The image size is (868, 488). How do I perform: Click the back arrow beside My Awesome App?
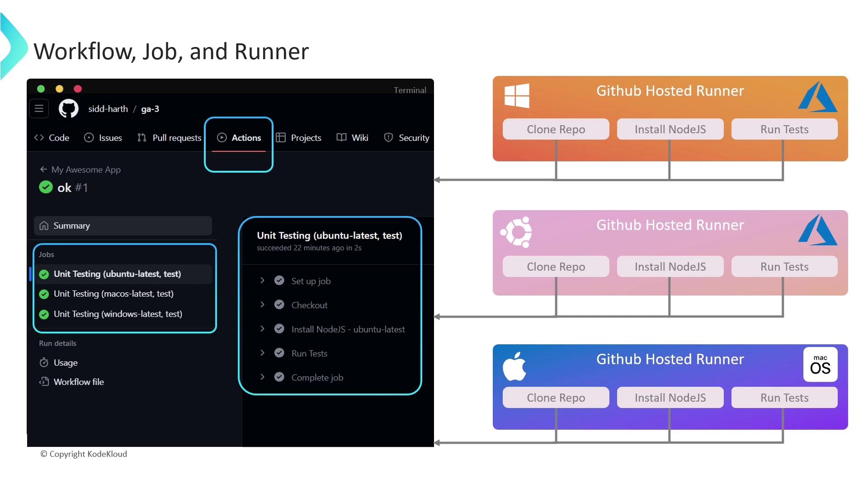(x=43, y=169)
